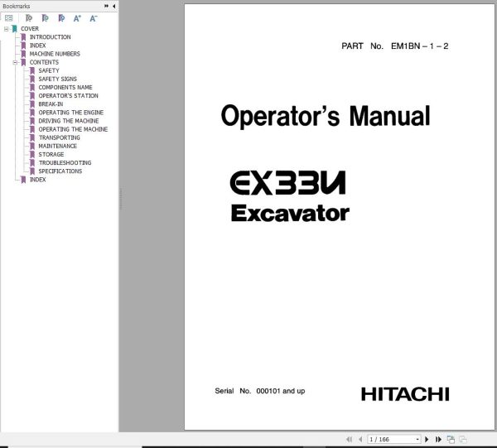This screenshot has width=497, height=448.
Task: Click the bookmark icon beside STORAGE
Action: pyautogui.click(x=32, y=155)
